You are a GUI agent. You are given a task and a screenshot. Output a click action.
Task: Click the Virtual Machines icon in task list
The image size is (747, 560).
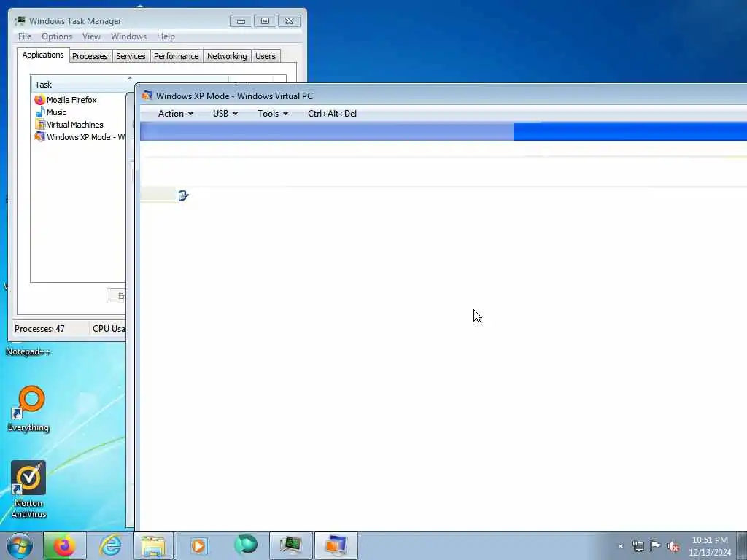[x=39, y=124]
